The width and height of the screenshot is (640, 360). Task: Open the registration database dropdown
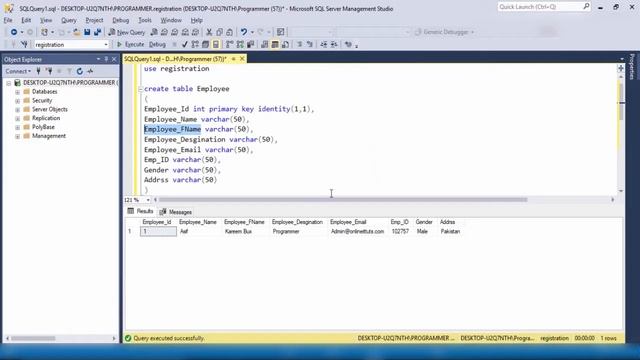(106, 44)
